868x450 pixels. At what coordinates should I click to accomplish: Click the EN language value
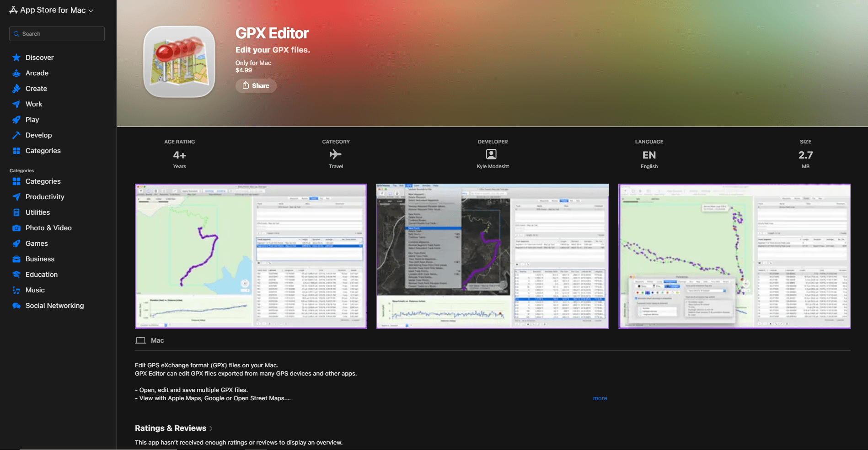[x=649, y=155]
